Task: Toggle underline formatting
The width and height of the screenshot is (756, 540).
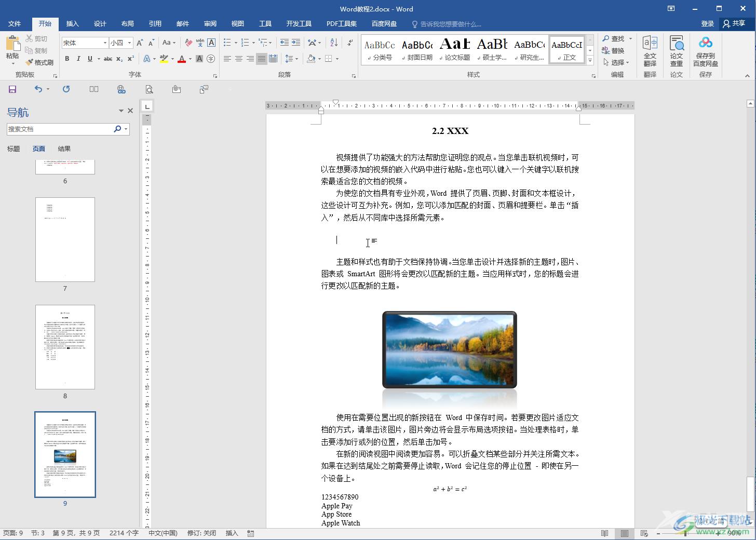Action: [x=90, y=59]
